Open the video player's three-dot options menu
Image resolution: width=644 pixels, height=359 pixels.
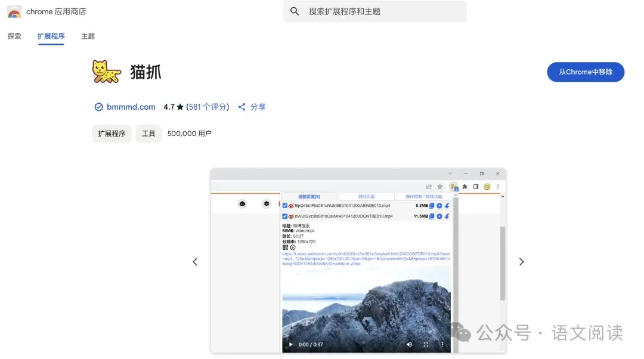(x=442, y=344)
